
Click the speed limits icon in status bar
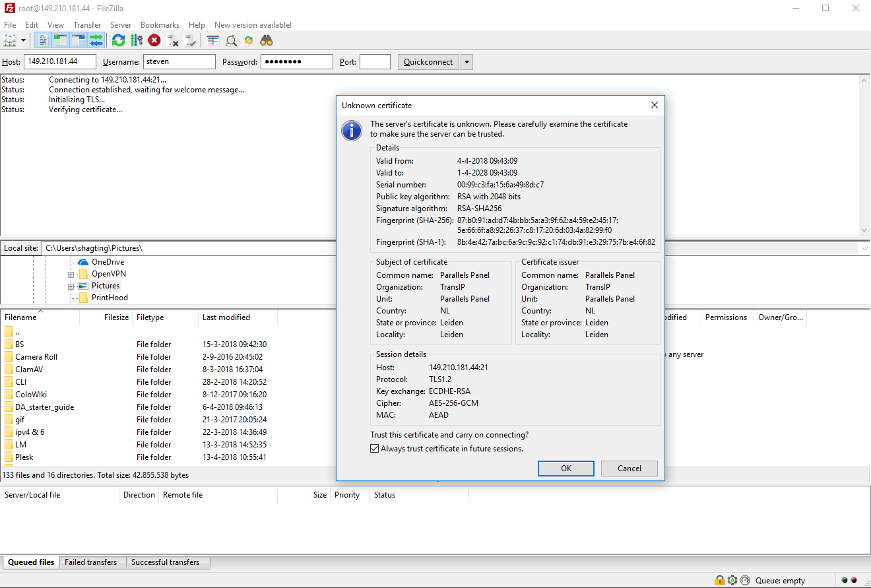[745, 580]
